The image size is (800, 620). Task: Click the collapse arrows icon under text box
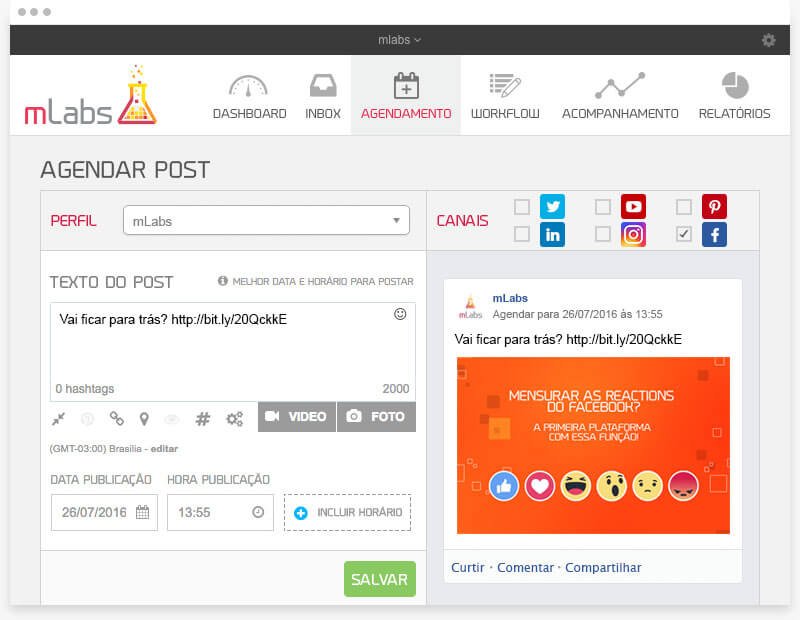click(59, 419)
